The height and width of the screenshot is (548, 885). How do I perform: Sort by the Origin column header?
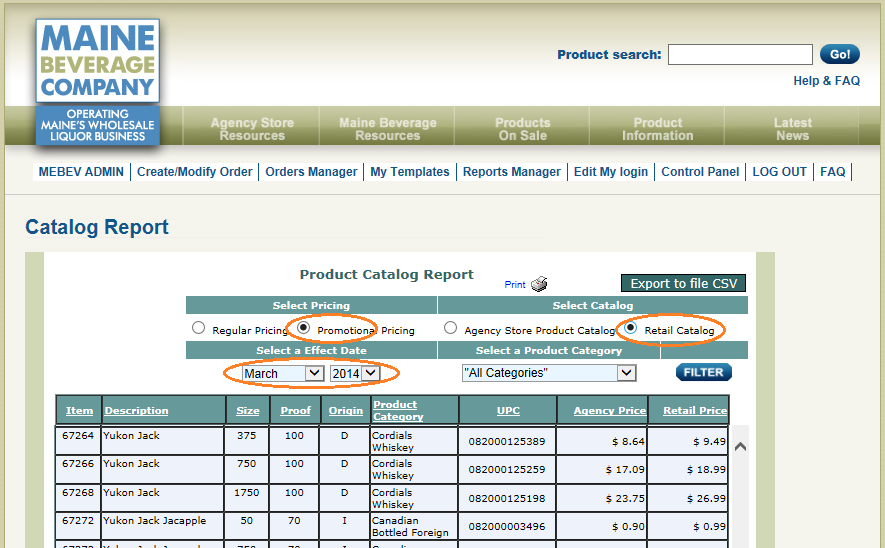(x=346, y=410)
